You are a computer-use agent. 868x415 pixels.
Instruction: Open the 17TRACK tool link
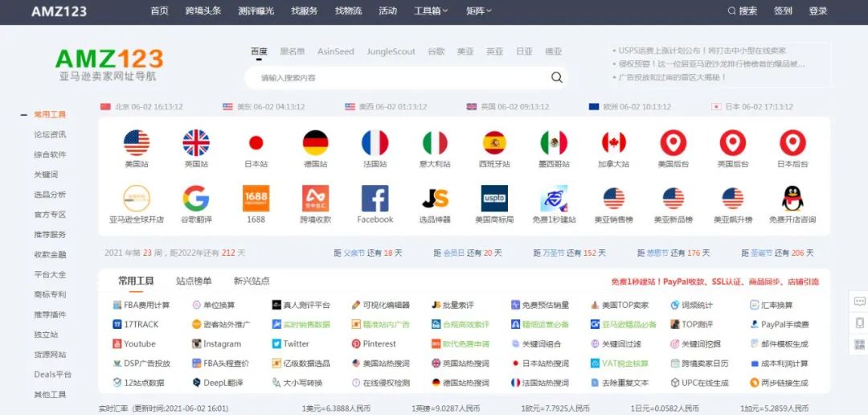136,325
